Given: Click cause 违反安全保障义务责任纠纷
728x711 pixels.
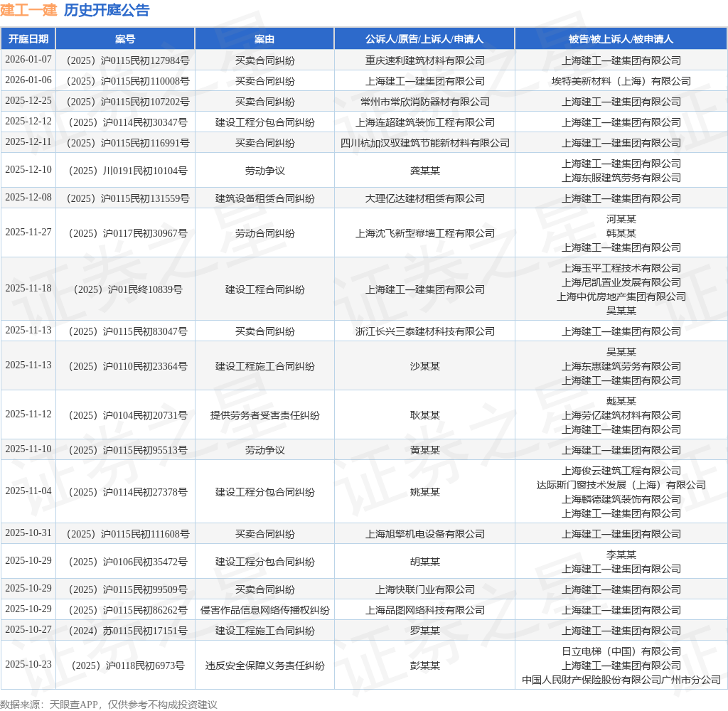Looking at the screenshot, I should coord(264,665).
